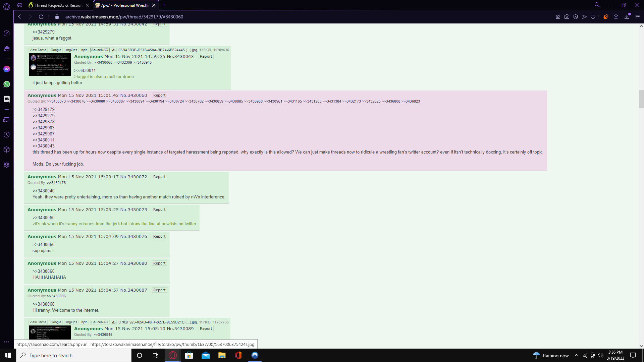Report post No.3430043
Viewport: 644px width, 362px height.
point(206,56)
